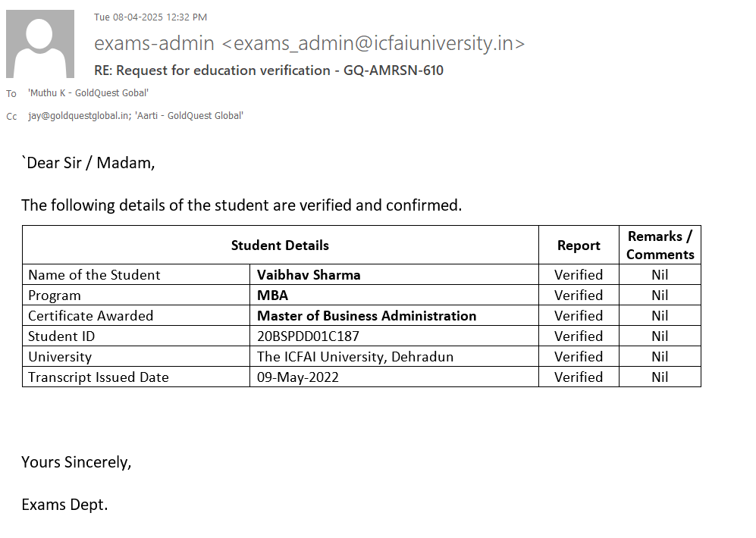Click recipient 'Muthu K - GoldQuest Gobal'
This screenshot has width=756, height=538.
(88, 93)
